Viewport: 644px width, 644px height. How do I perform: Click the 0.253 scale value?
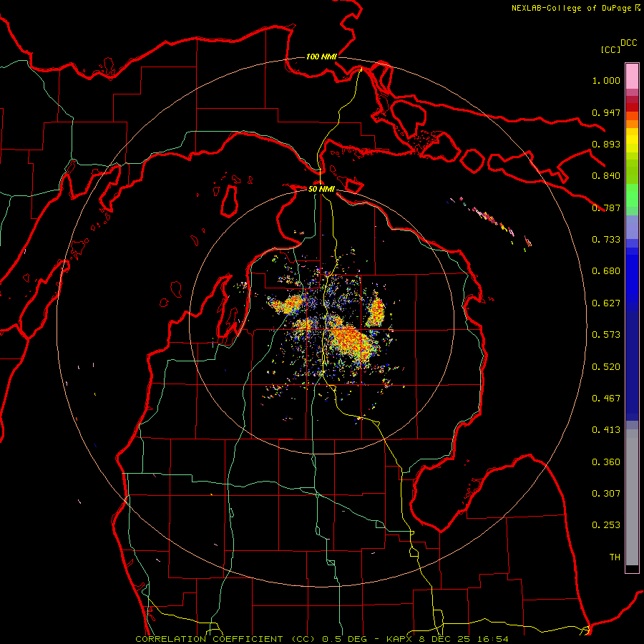pos(606,525)
